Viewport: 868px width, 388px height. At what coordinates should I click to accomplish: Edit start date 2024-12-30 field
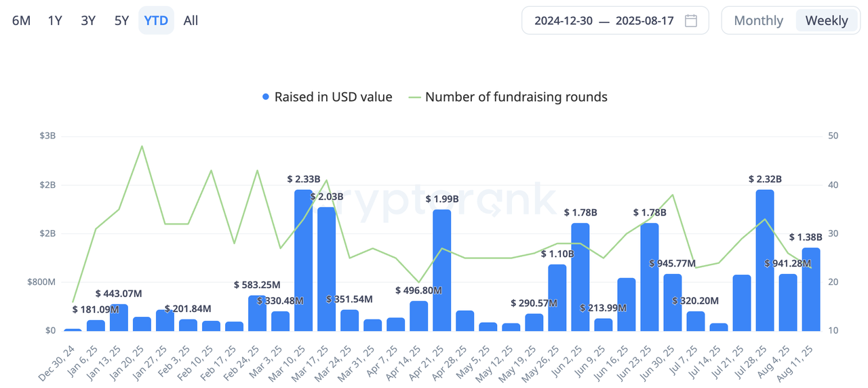click(564, 20)
